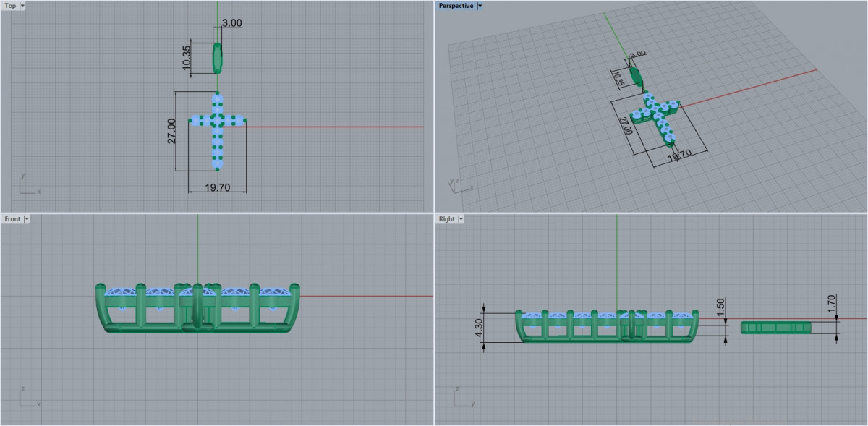Pick the 27.00 dimension in Top view
Image resolution: width=868 pixels, height=426 pixels.
point(172,131)
